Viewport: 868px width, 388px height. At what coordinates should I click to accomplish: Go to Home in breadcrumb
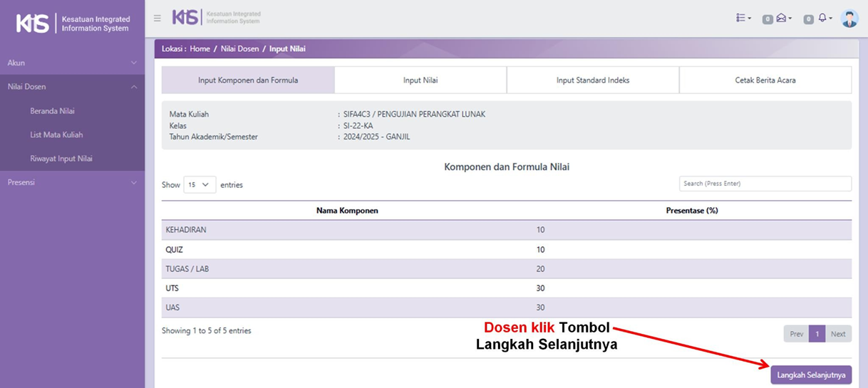200,49
